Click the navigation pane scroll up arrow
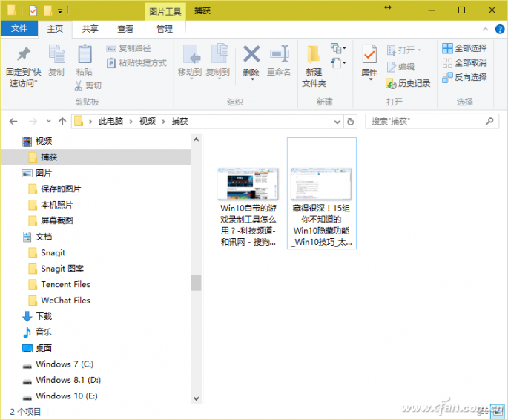 click(196, 140)
